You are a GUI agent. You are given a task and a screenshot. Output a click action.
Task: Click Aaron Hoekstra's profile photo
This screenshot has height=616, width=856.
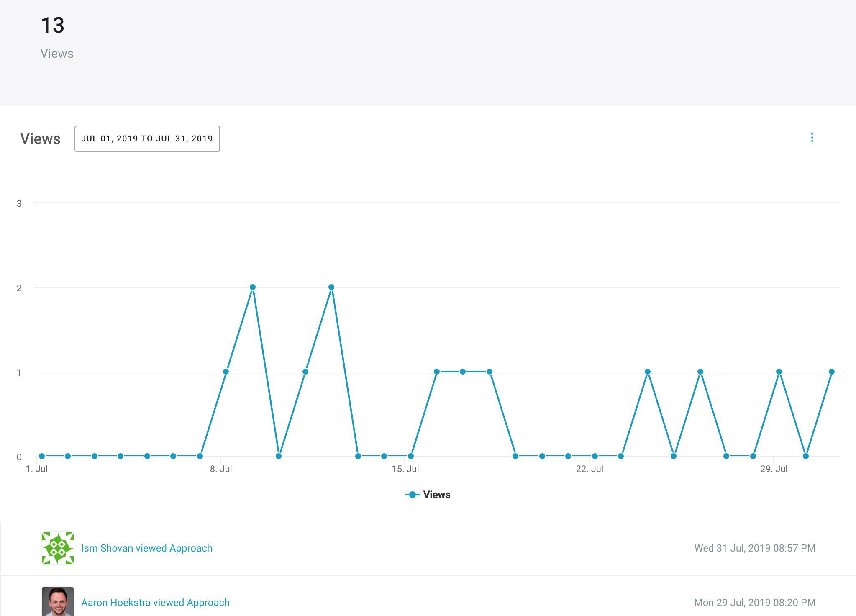(x=58, y=601)
